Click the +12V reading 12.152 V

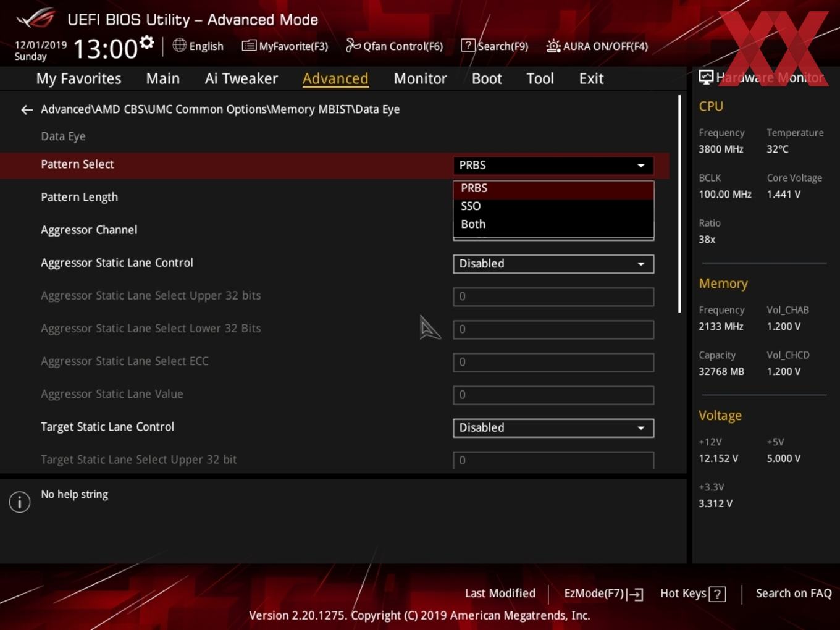718,459
